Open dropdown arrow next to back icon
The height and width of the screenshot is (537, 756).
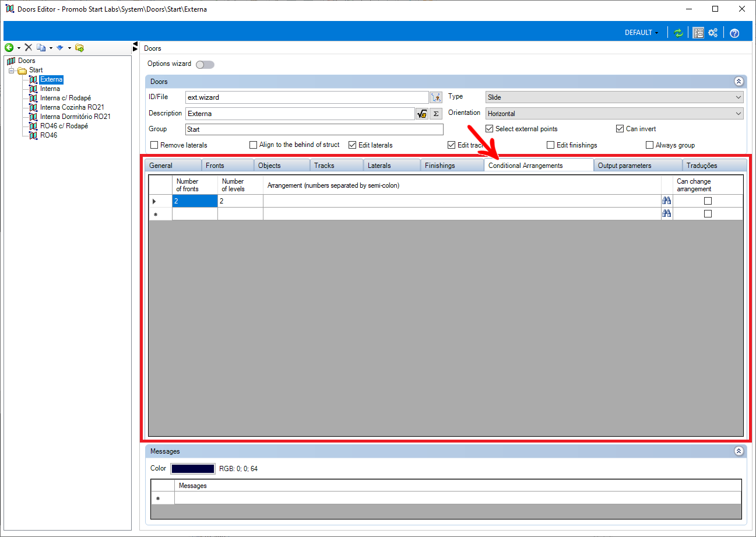[x=19, y=48]
